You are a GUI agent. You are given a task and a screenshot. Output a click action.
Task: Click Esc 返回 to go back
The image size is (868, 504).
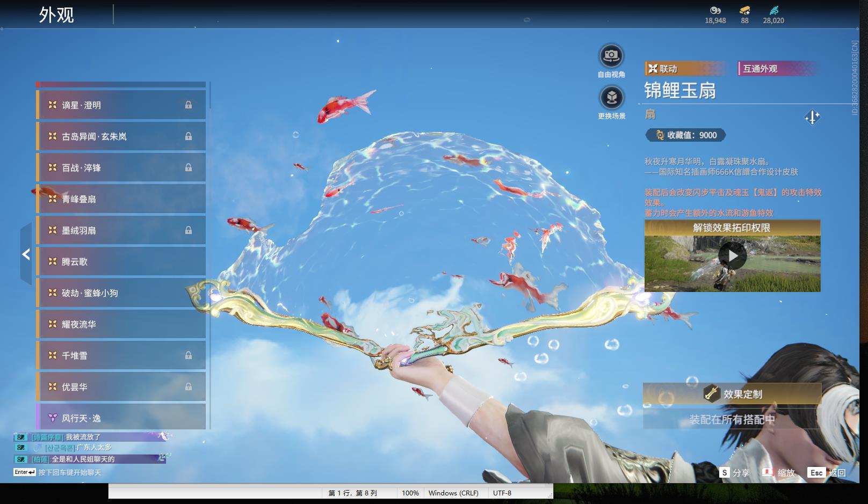(827, 473)
